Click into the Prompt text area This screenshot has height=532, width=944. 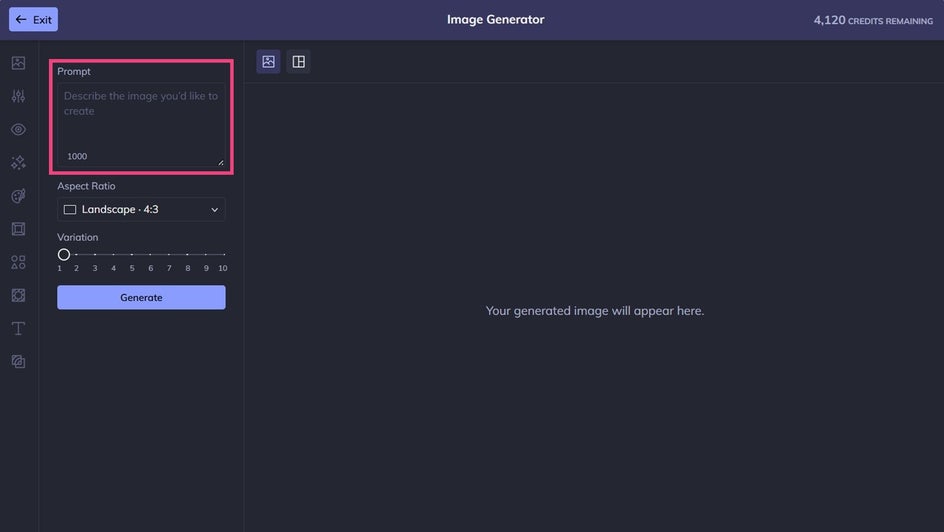point(141,125)
